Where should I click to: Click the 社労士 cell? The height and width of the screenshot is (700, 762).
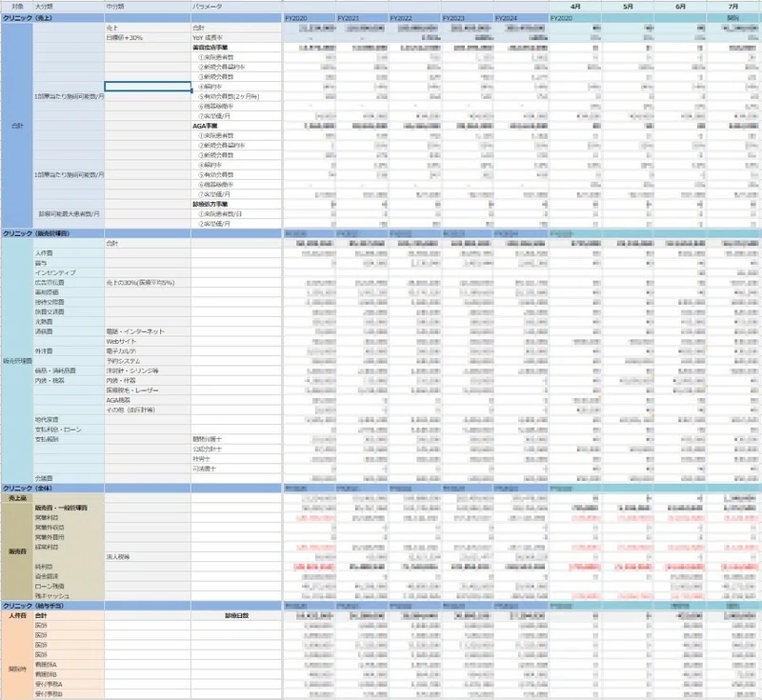236,458
